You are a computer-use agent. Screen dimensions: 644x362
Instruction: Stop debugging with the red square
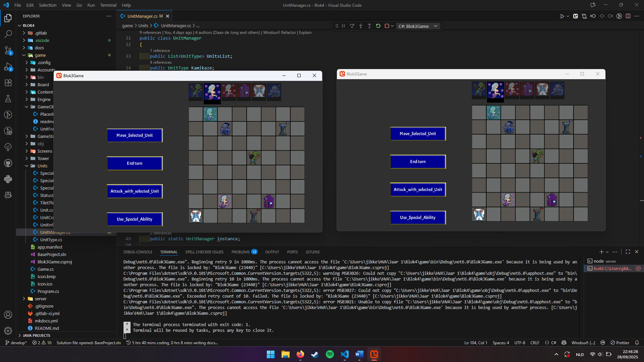[x=387, y=26]
